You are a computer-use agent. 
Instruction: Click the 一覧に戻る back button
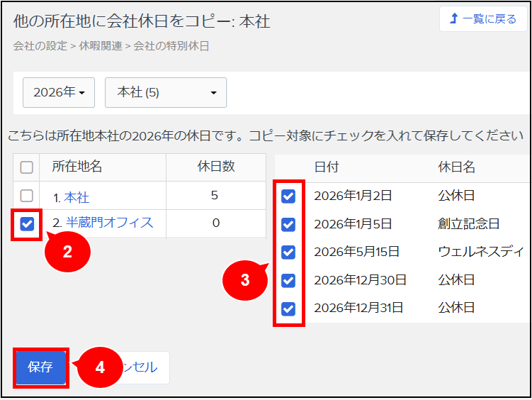483,19
